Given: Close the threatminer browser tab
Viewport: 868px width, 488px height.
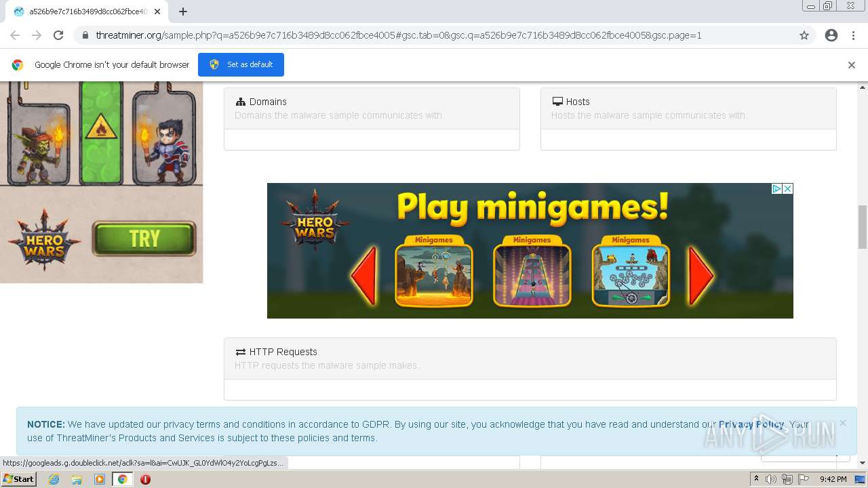Looking at the screenshot, I should click(x=157, y=12).
